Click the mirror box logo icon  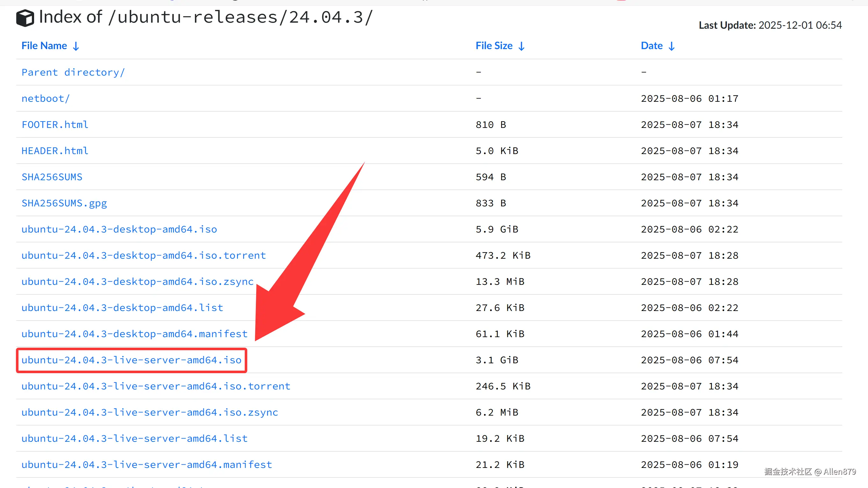click(x=25, y=18)
